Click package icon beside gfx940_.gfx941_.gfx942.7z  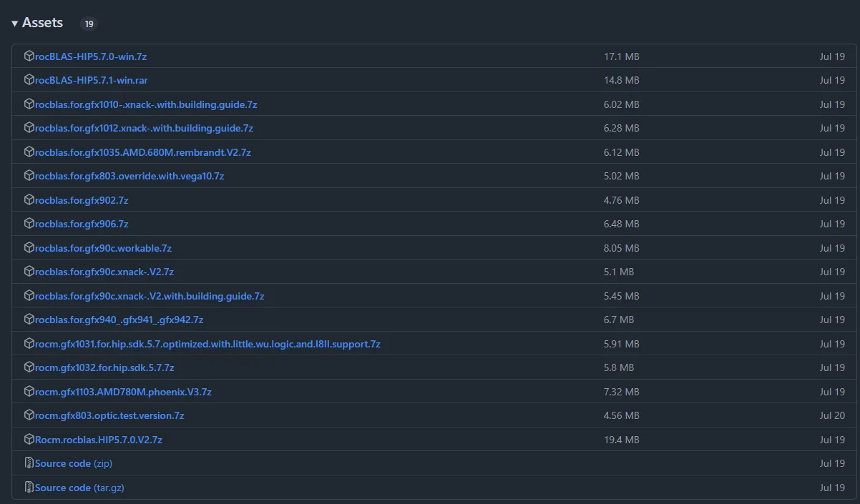tap(29, 319)
